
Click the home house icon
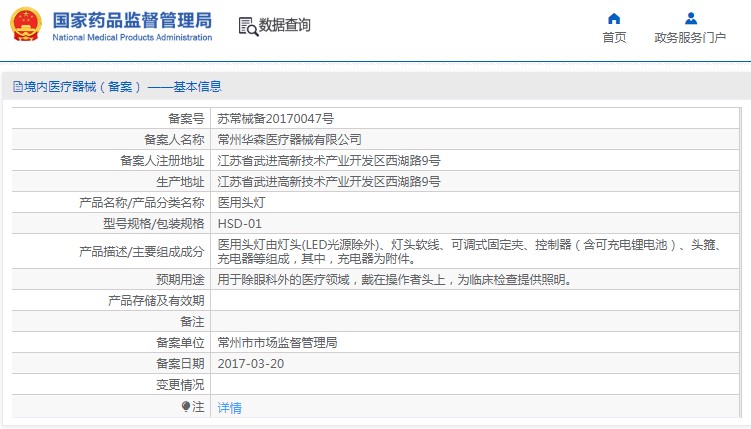pyautogui.click(x=614, y=18)
